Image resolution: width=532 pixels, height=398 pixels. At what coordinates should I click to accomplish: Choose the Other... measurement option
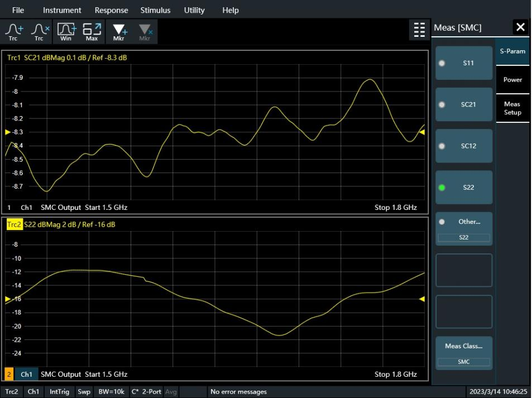point(464,229)
